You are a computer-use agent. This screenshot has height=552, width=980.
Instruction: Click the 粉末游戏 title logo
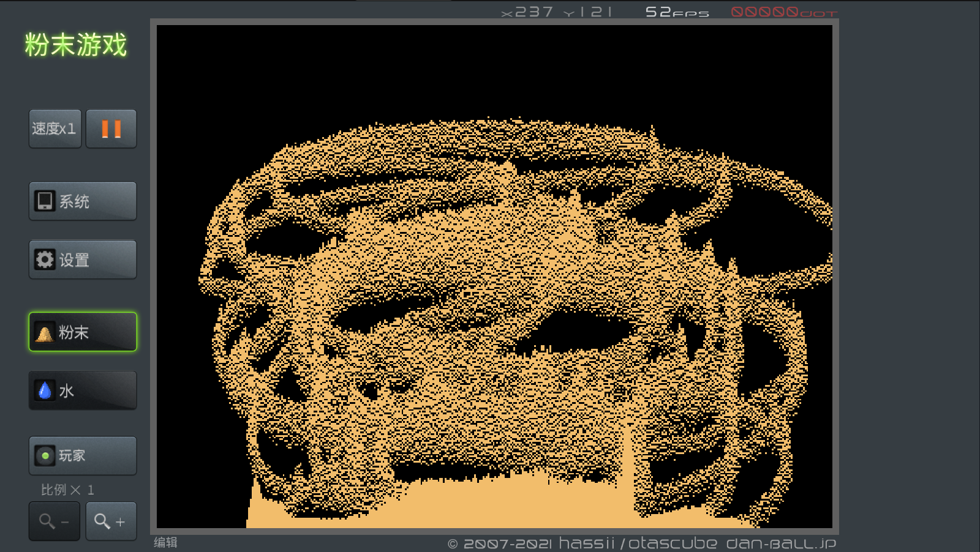click(76, 45)
